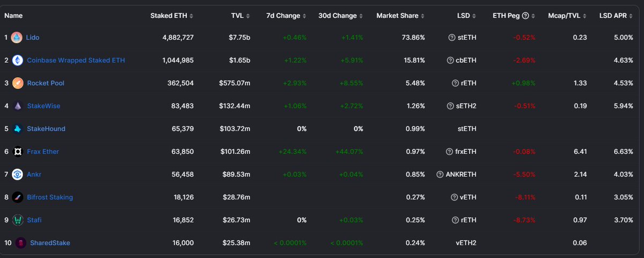Click the question mark icon beside ANKRETH
The height and width of the screenshot is (258, 644).
point(440,174)
